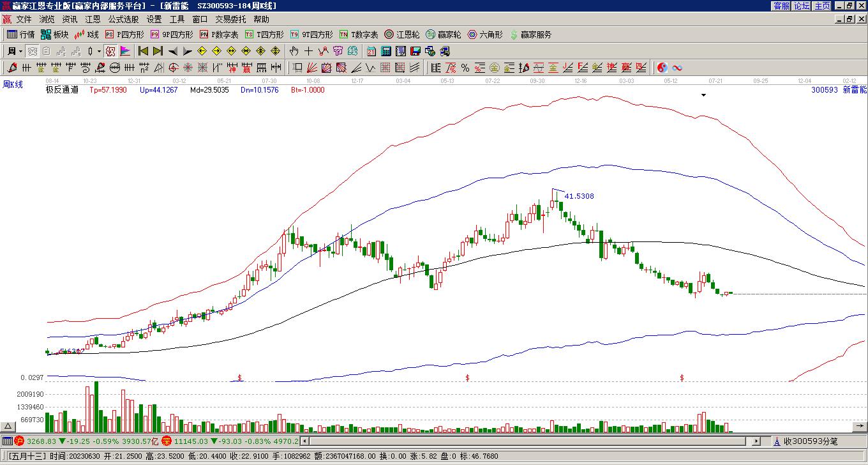Click the 41.5308 peak price label

point(579,196)
